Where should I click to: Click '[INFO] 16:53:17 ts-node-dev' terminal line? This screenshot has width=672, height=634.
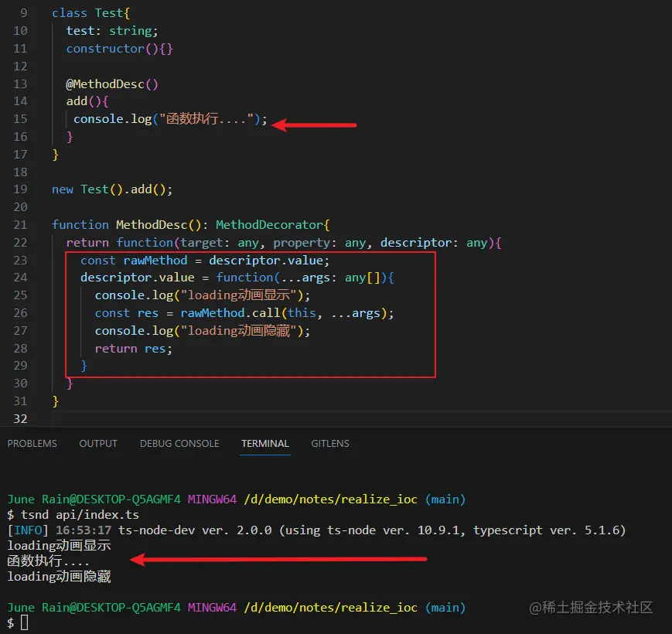coord(317,530)
